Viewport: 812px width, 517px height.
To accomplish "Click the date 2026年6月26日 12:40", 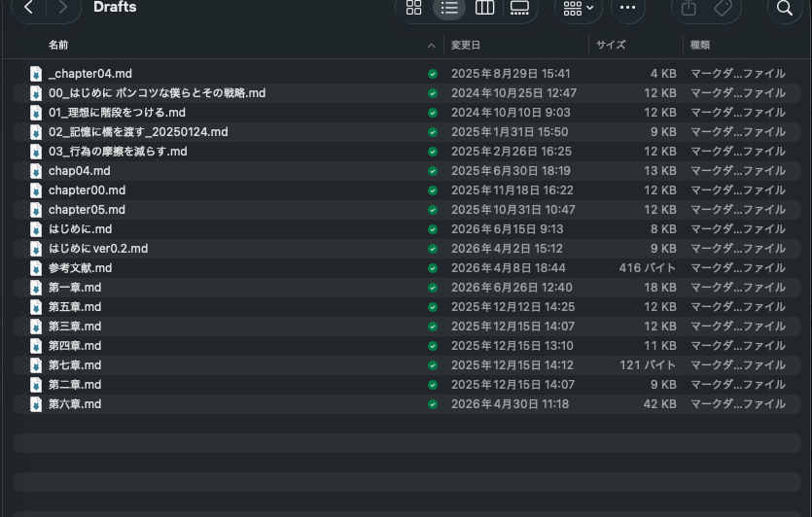I will [x=512, y=288].
